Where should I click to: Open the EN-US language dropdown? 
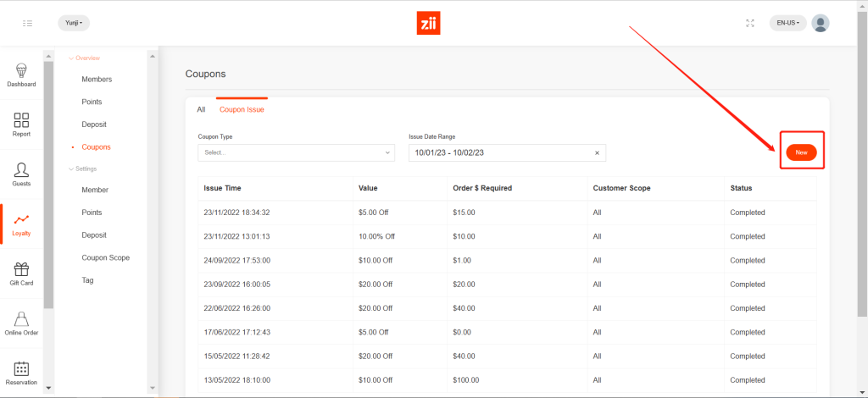787,24
